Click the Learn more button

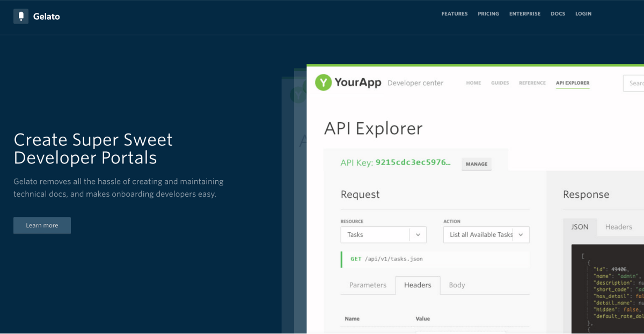[42, 225]
